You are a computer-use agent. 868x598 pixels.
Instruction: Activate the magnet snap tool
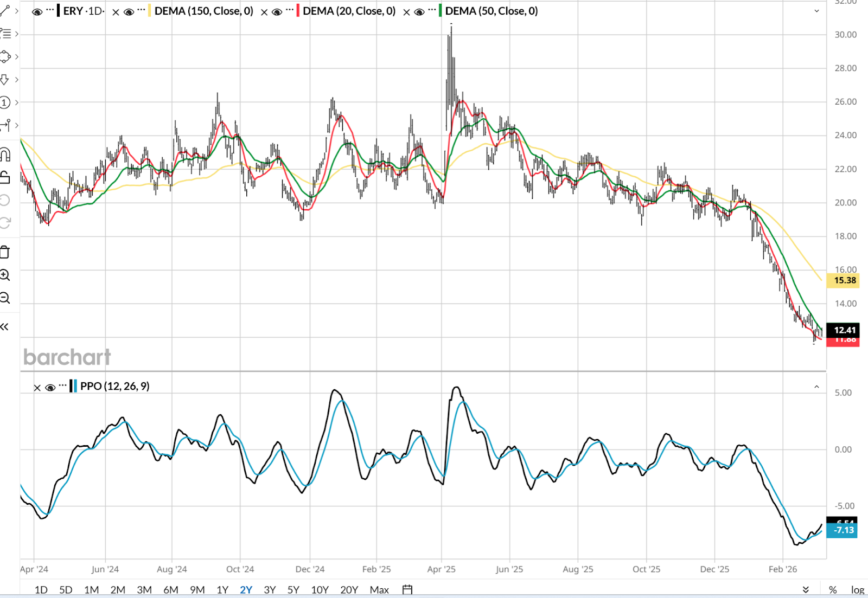coord(5,155)
